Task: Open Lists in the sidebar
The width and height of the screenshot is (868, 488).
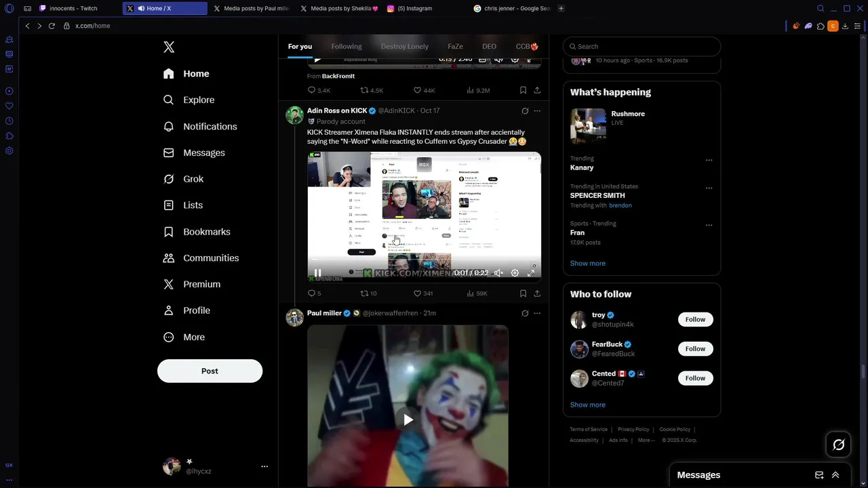Action: coord(183,205)
